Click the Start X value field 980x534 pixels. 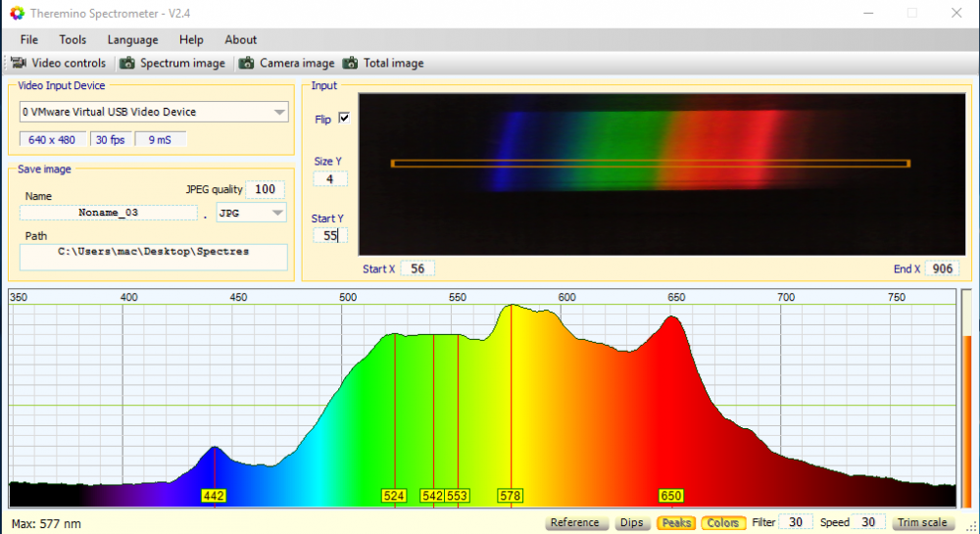click(x=417, y=268)
